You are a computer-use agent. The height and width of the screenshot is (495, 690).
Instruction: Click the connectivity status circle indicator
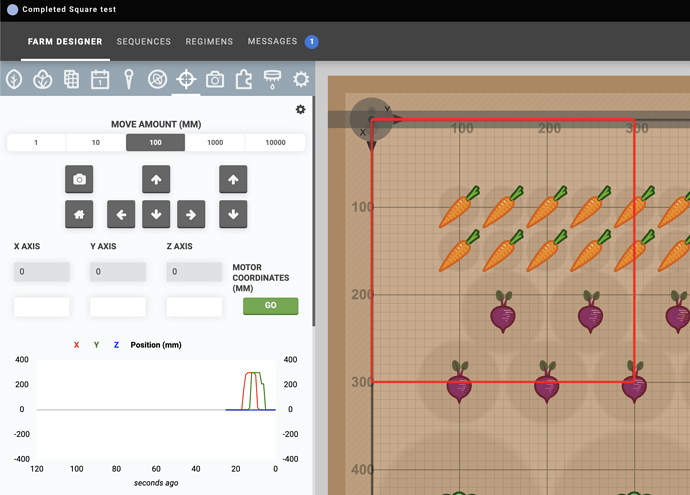pos(13,9)
